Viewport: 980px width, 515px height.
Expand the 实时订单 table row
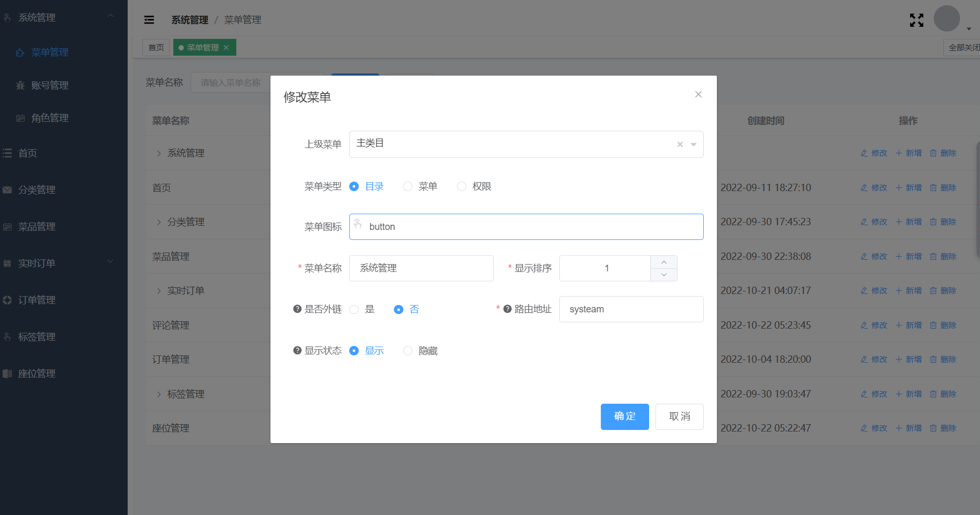click(x=159, y=291)
